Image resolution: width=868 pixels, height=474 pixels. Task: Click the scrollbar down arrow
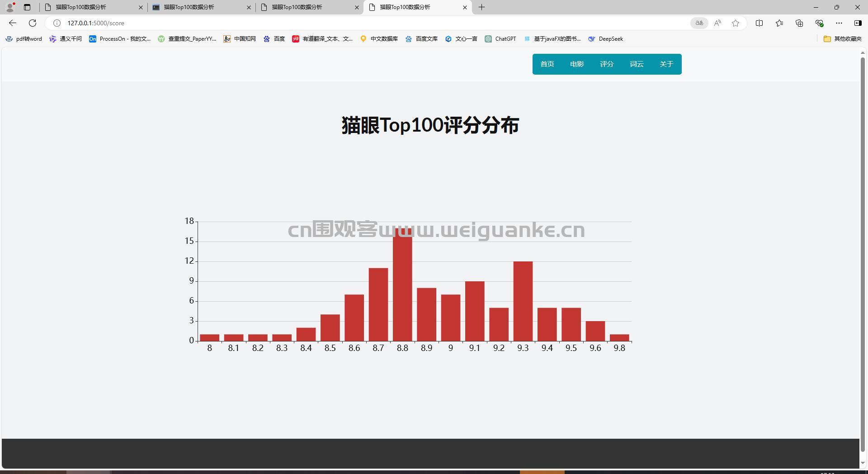tap(863, 463)
